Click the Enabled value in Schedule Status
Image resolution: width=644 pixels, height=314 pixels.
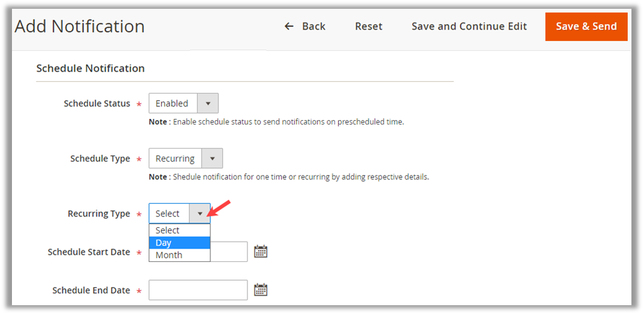point(172,103)
